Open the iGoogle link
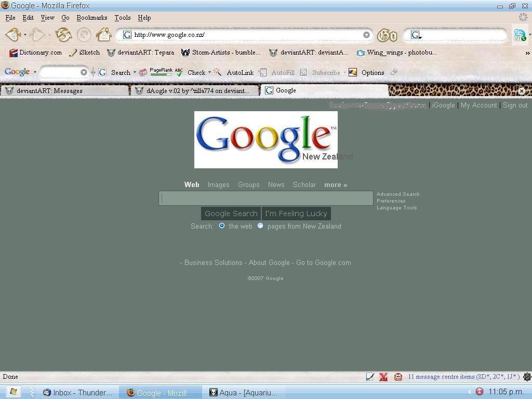 pos(444,105)
